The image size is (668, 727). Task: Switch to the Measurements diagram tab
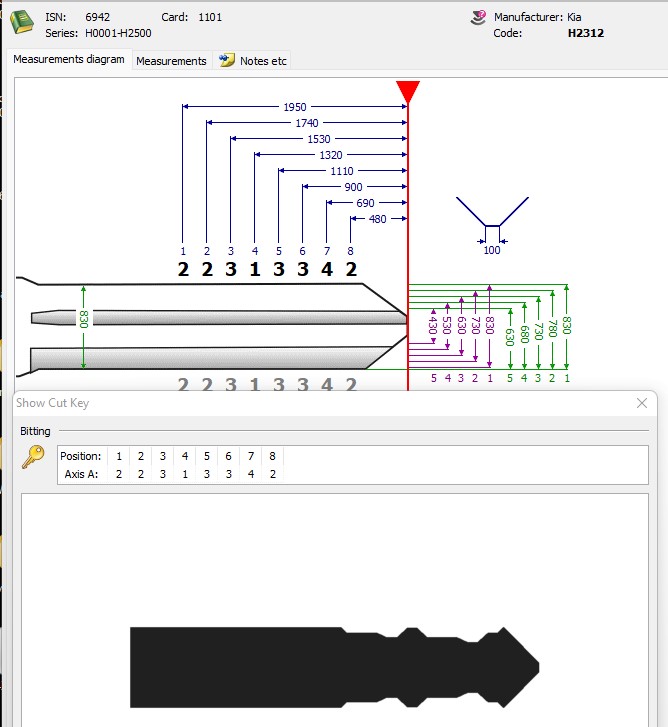69,59
